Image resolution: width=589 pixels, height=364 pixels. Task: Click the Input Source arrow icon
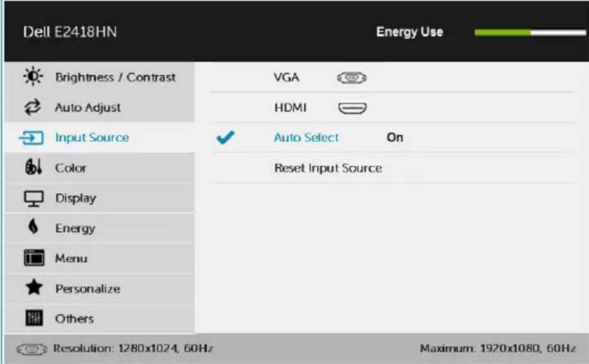32,138
